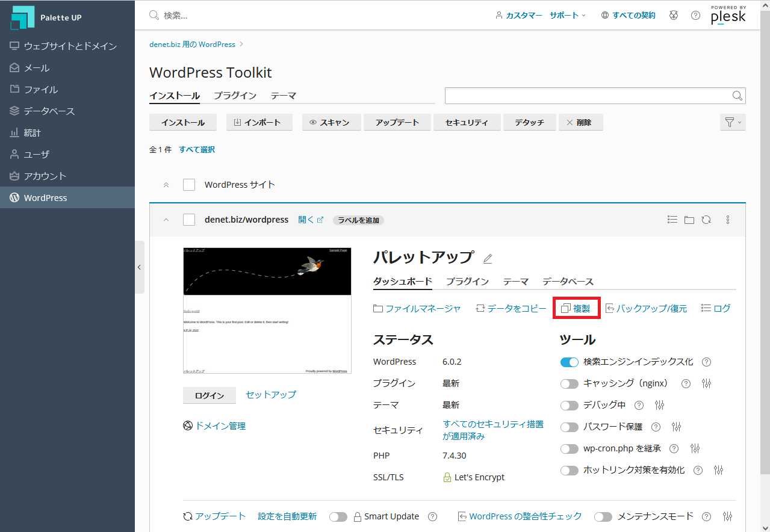This screenshot has width=770, height=532.
Task: Open ファイルマネージャ
Action: pos(417,308)
